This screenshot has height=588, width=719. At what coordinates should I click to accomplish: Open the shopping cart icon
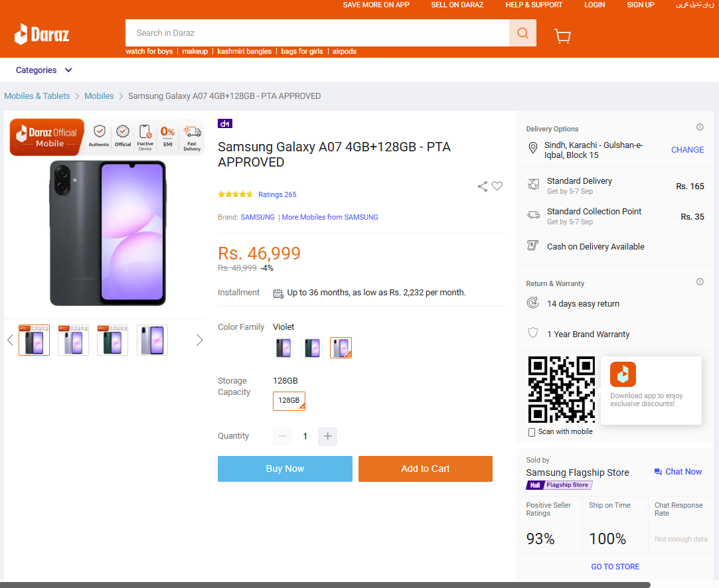click(562, 36)
